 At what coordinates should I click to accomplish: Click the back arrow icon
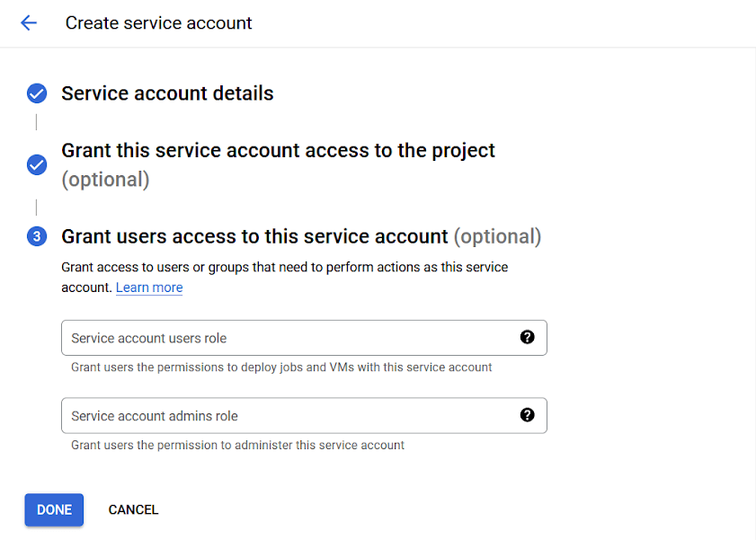(29, 23)
